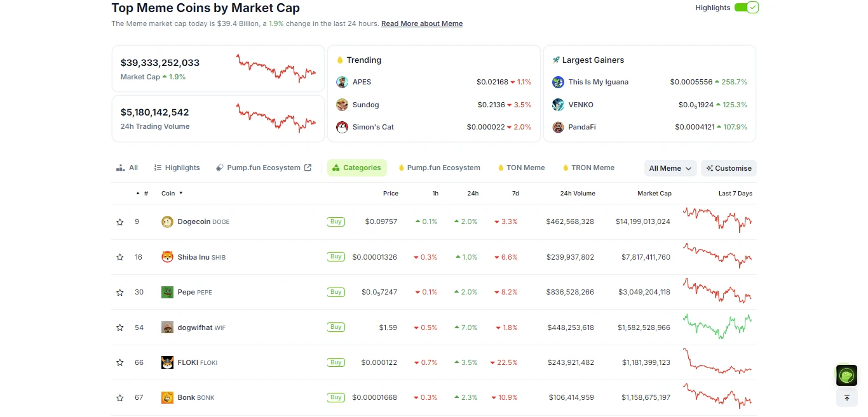The width and height of the screenshot is (868, 417).
Task: Filter by TRON Meme category
Action: point(588,168)
